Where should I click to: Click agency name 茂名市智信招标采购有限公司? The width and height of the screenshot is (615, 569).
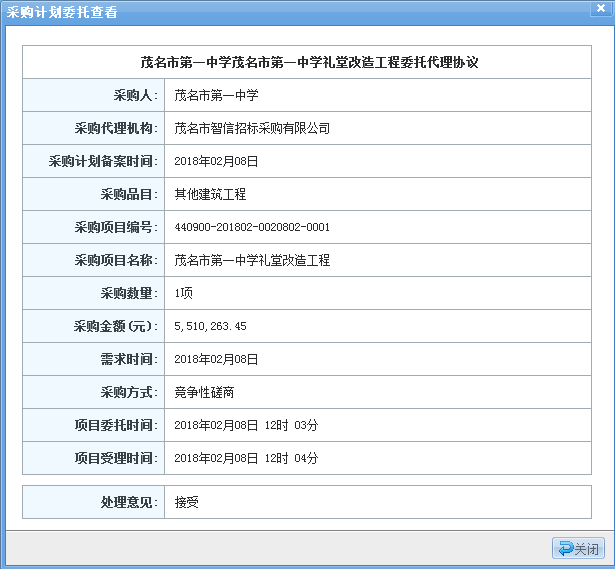(x=251, y=128)
